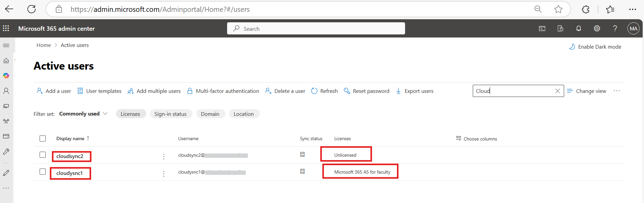Click sync status icon for cloudysnc1
The image size is (644, 203).
[303, 171]
